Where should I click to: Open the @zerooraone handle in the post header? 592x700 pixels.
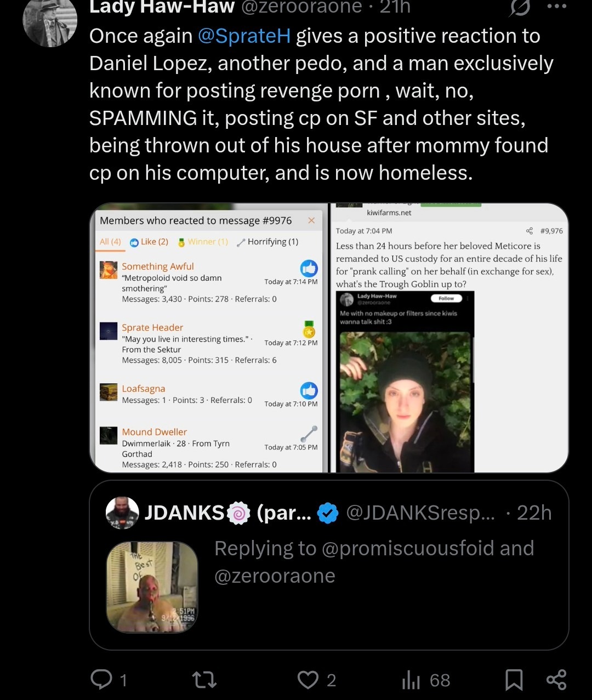[x=301, y=7]
